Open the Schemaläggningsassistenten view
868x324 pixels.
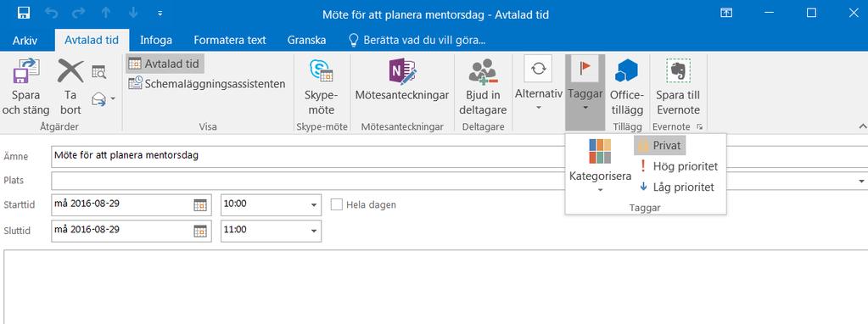pyautogui.click(x=207, y=84)
